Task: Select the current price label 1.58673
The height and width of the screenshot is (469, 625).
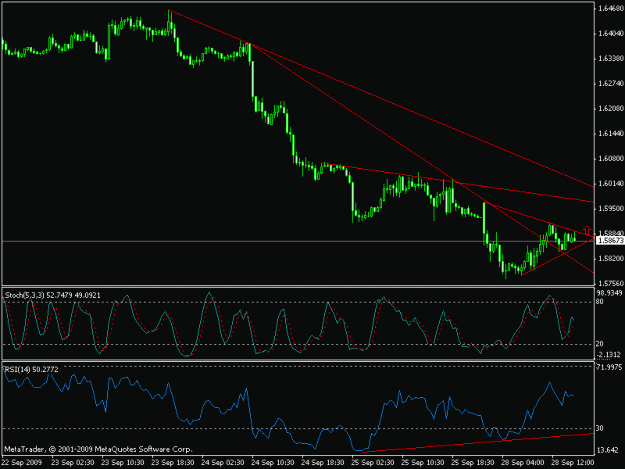Action: (611, 241)
